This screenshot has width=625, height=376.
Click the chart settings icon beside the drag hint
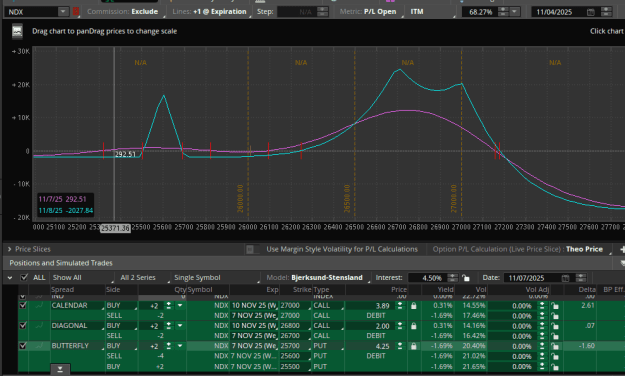tap(17, 31)
